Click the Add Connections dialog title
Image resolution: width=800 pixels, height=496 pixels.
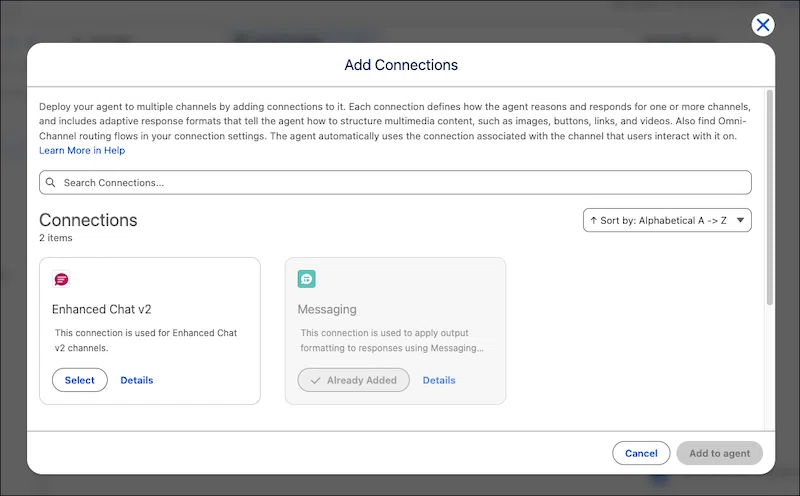point(401,65)
